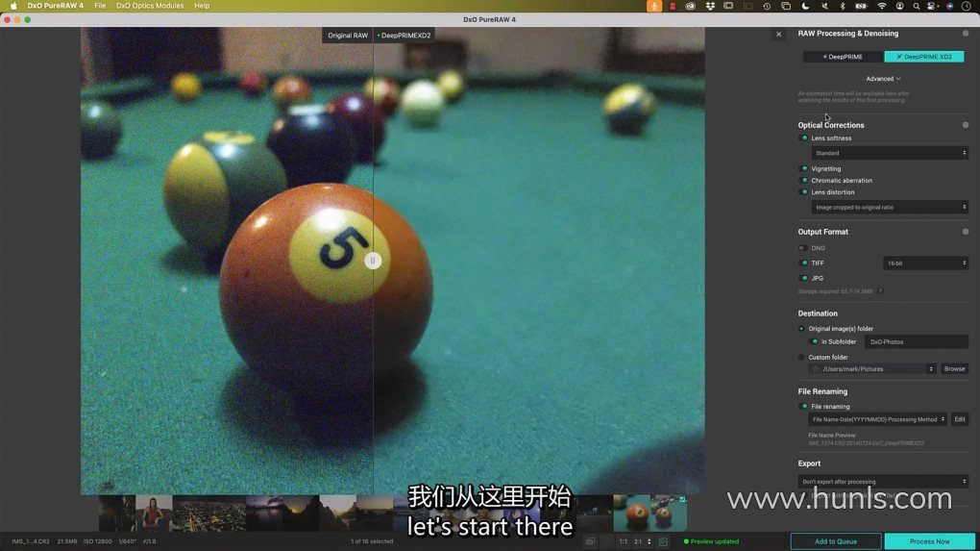Set preview zoom to 2:1
This screenshot has height=551, width=980.
pyautogui.click(x=638, y=541)
